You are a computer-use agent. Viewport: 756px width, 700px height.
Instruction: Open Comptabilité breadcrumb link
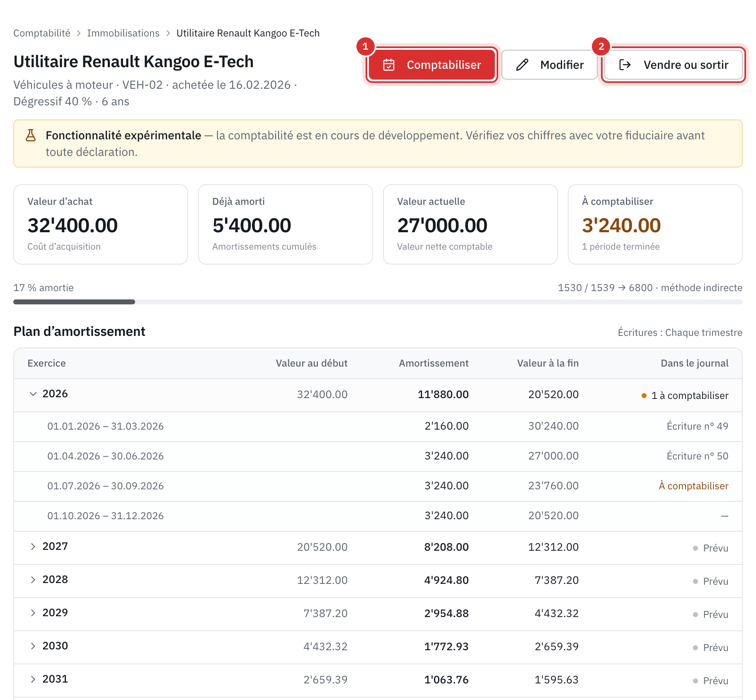click(x=42, y=33)
